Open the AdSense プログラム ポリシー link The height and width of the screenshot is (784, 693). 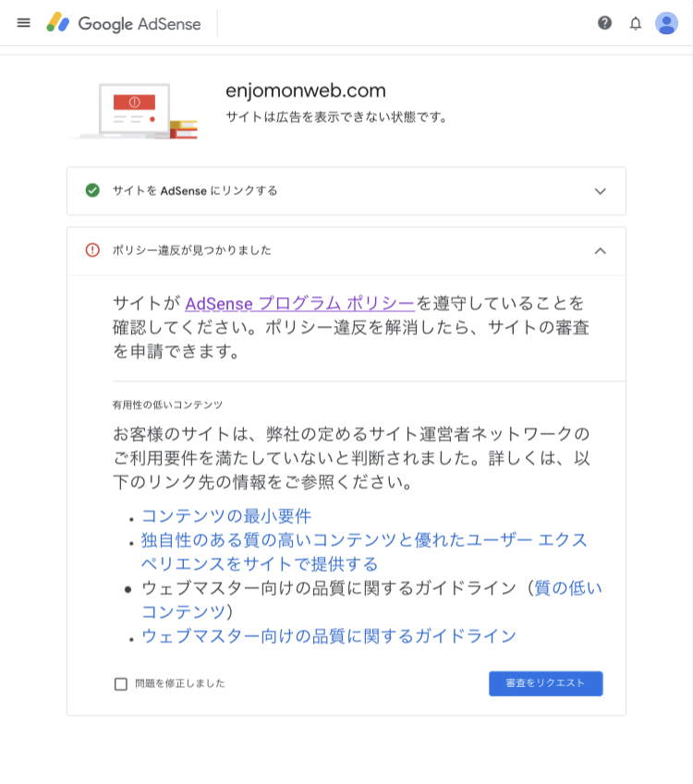pos(299,303)
